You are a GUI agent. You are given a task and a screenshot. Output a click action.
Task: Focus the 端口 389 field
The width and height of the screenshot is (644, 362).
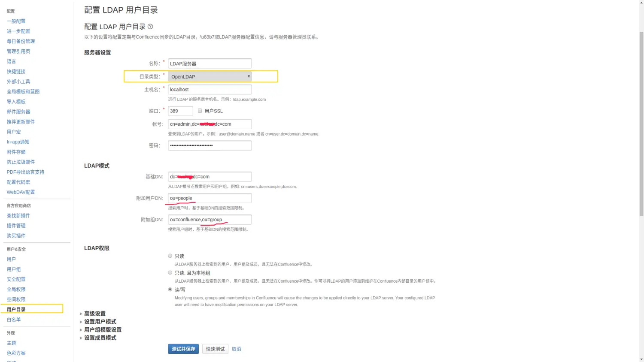point(180,111)
